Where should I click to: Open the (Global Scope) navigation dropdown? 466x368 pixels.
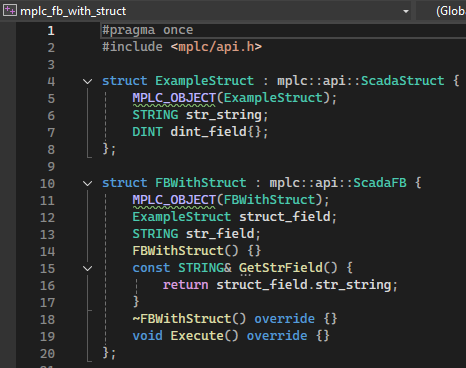click(441, 11)
